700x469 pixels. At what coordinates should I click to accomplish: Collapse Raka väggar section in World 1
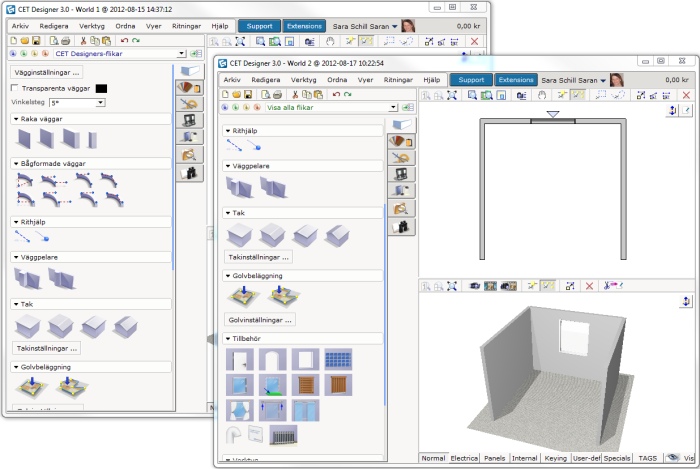click(16, 119)
